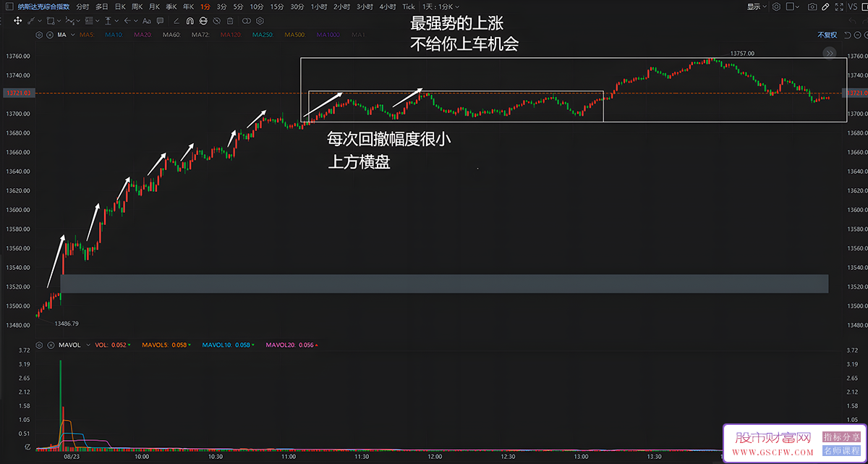Click the 13721.03 current price tag

(x=17, y=93)
